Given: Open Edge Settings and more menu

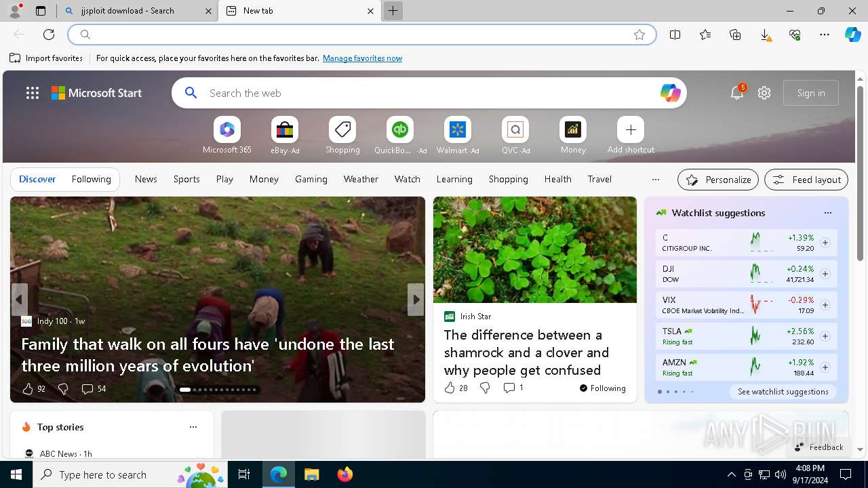Looking at the screenshot, I should point(825,35).
